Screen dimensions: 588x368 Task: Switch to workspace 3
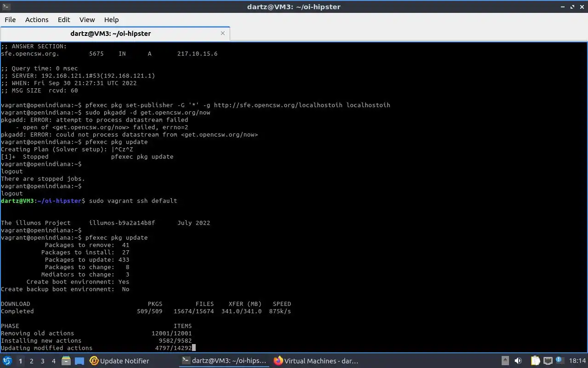tap(42, 361)
